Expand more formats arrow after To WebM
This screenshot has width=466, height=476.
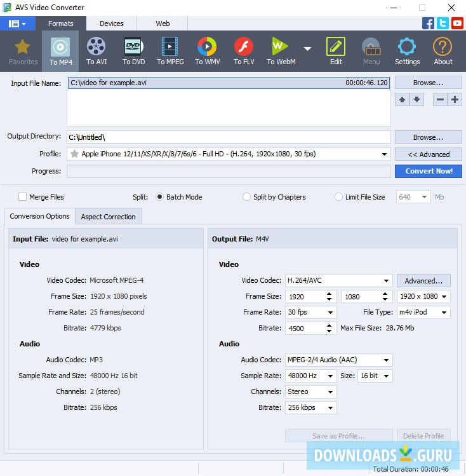pyautogui.click(x=307, y=49)
